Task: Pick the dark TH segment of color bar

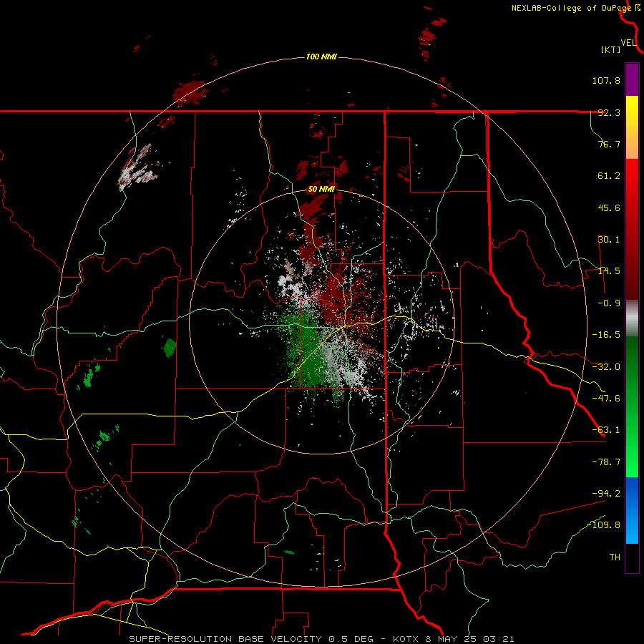Action: (x=632, y=558)
